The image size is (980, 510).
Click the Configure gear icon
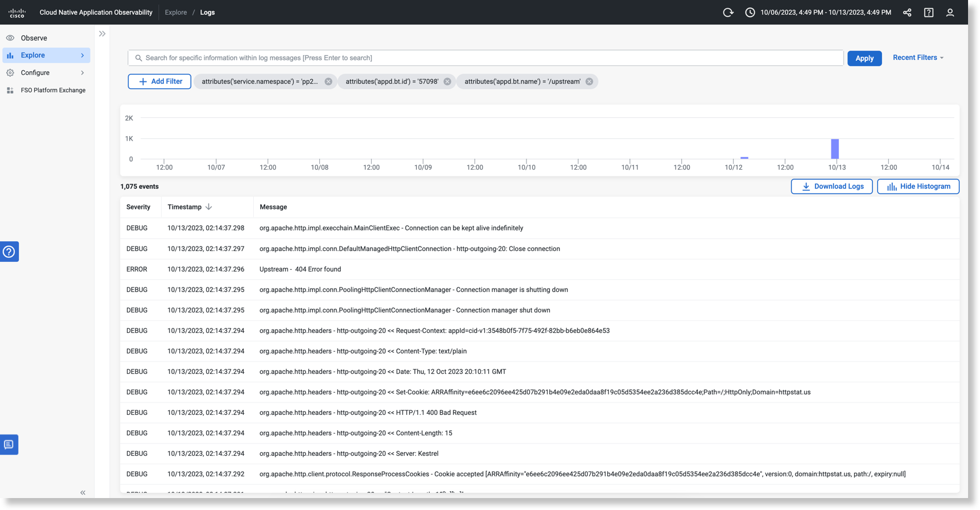[10, 73]
